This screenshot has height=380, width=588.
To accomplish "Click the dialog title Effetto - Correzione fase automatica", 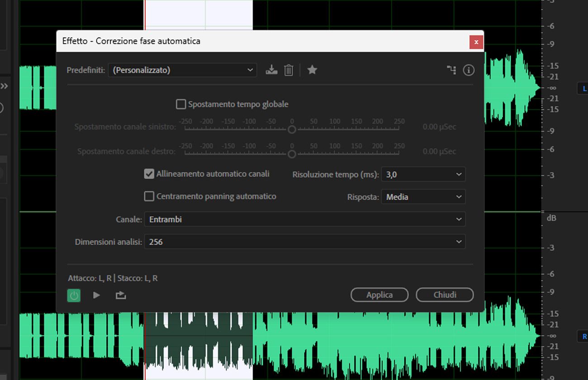I will coord(131,41).
